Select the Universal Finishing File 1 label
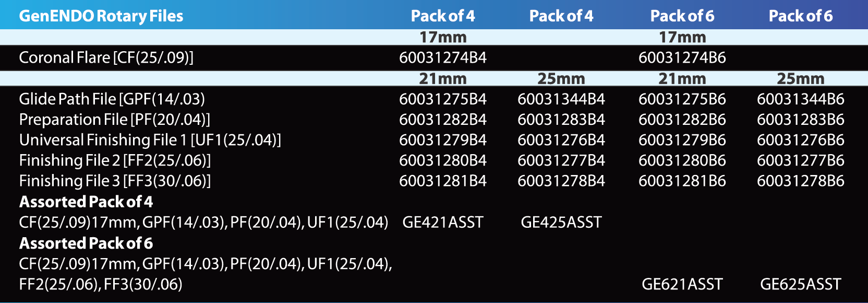The height and width of the screenshot is (303, 868). 150,140
